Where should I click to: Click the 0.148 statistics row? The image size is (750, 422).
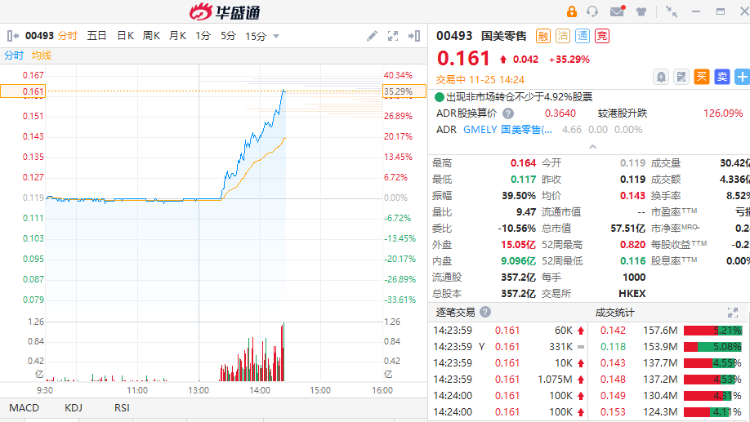pos(671,379)
